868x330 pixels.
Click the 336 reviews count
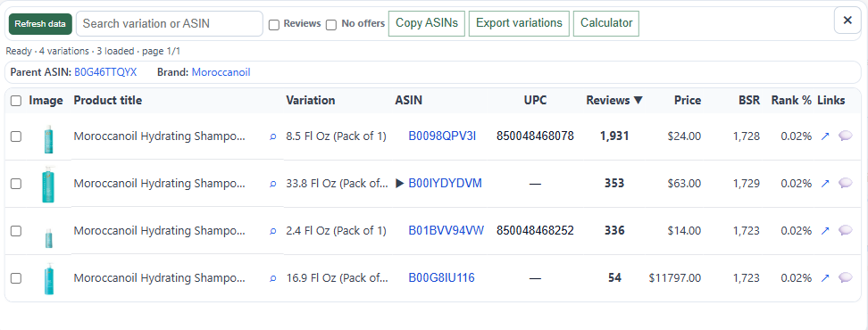coord(614,230)
